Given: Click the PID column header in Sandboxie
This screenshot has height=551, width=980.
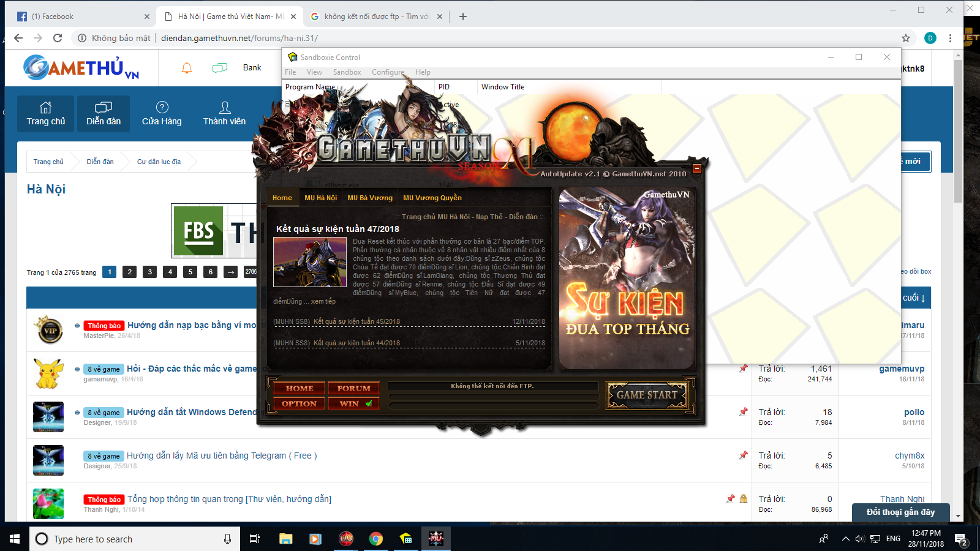Looking at the screenshot, I should (456, 87).
